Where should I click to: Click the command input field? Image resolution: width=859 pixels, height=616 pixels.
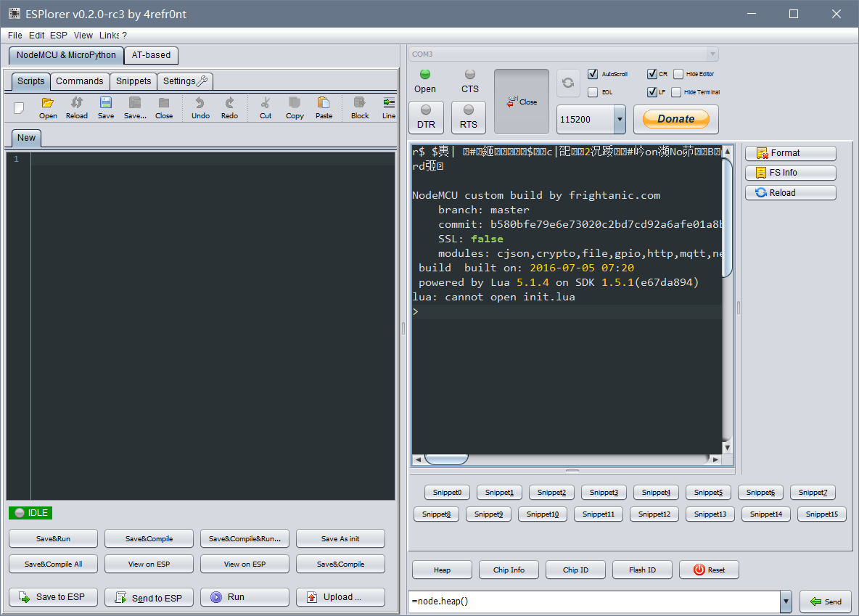click(593, 601)
